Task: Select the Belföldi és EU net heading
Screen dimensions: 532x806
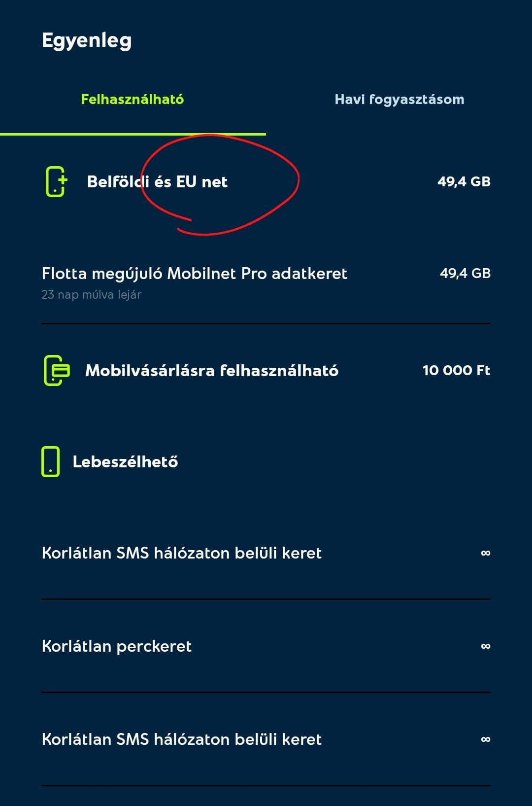Action: [157, 182]
